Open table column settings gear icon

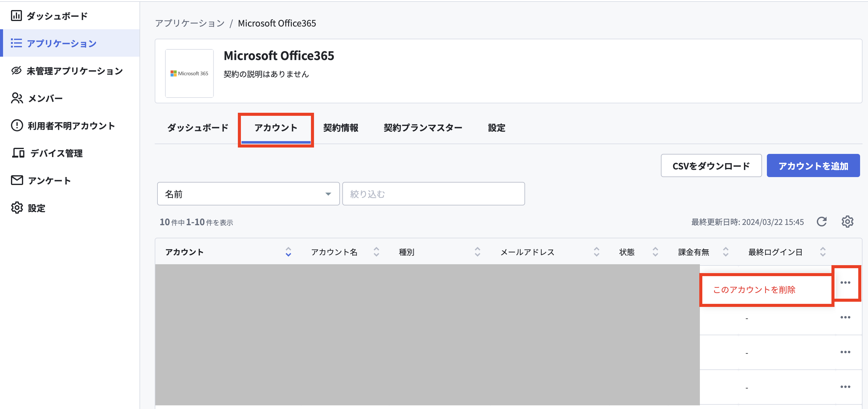pyautogui.click(x=847, y=222)
